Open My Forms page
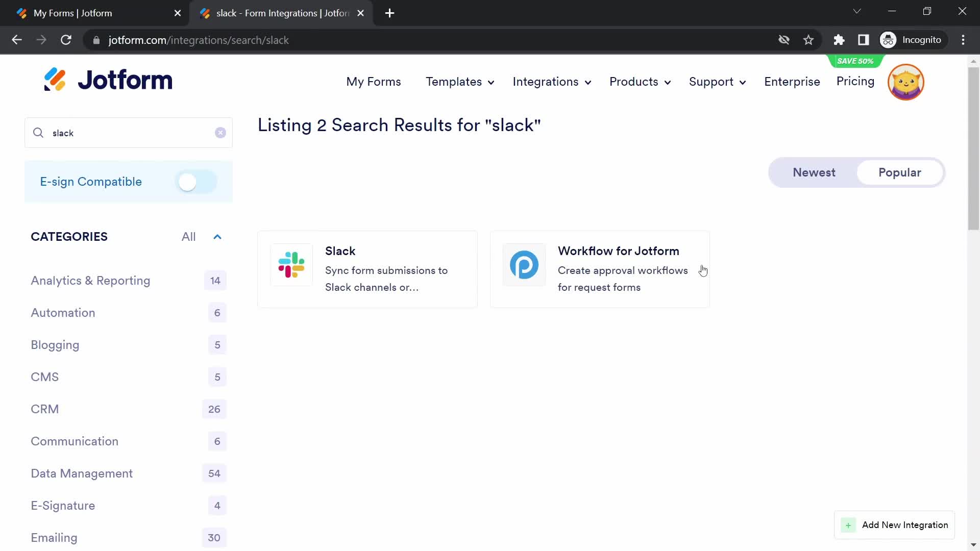The height and width of the screenshot is (551, 980). 374,82
